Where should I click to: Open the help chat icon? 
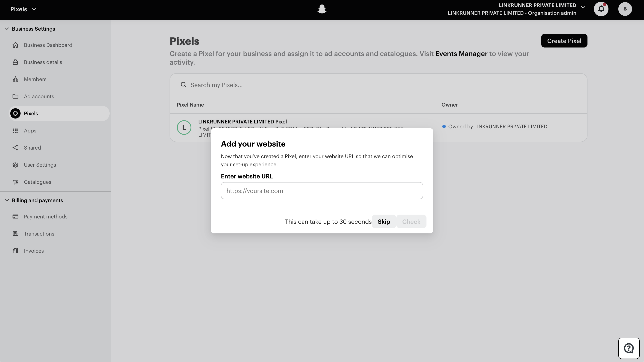(629, 348)
